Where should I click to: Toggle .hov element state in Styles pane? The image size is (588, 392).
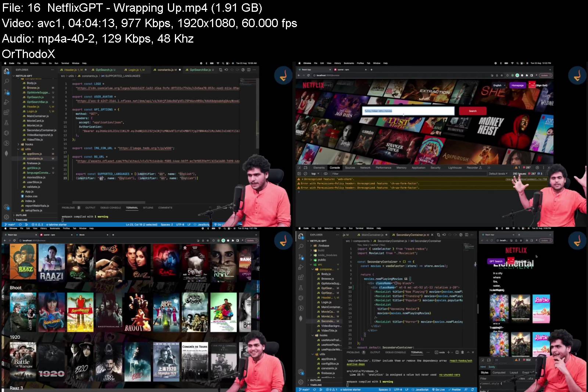point(522,378)
